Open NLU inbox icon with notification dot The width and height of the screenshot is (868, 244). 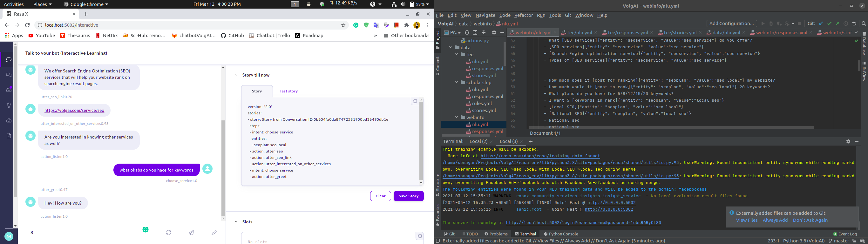[x=9, y=90]
